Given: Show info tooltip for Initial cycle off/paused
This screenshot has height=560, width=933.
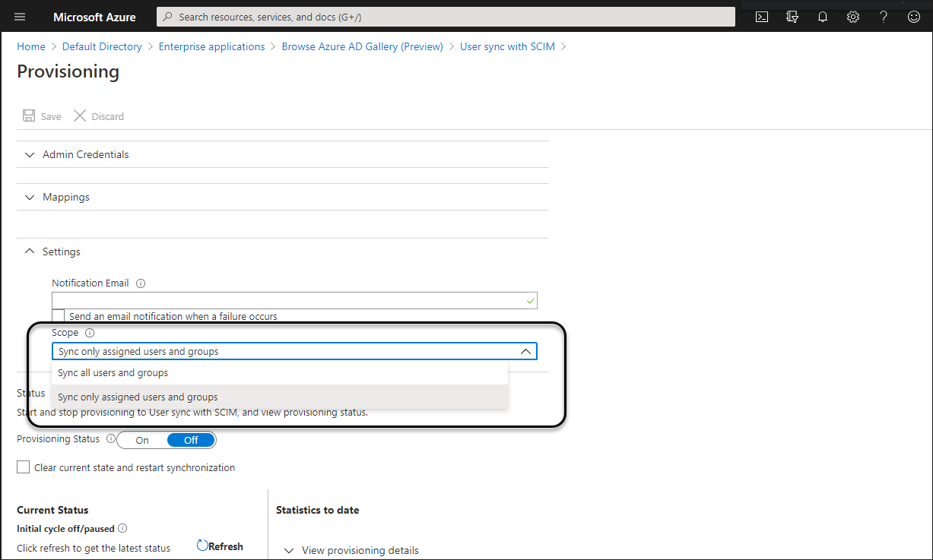Looking at the screenshot, I should (x=122, y=529).
